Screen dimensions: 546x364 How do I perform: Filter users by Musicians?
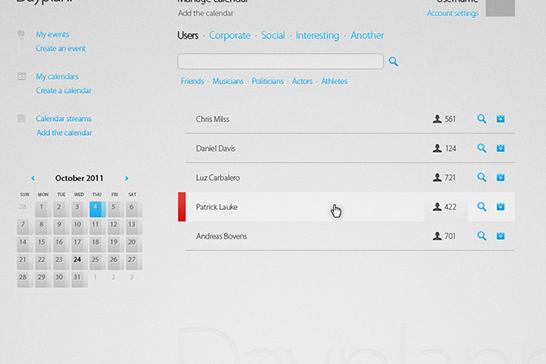tap(228, 81)
